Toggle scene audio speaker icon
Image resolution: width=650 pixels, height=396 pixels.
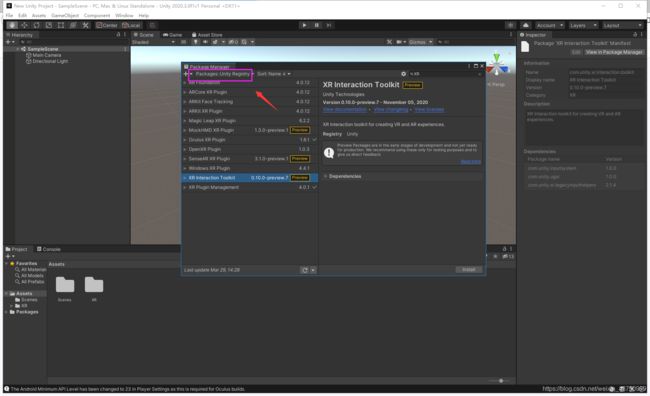(205, 42)
